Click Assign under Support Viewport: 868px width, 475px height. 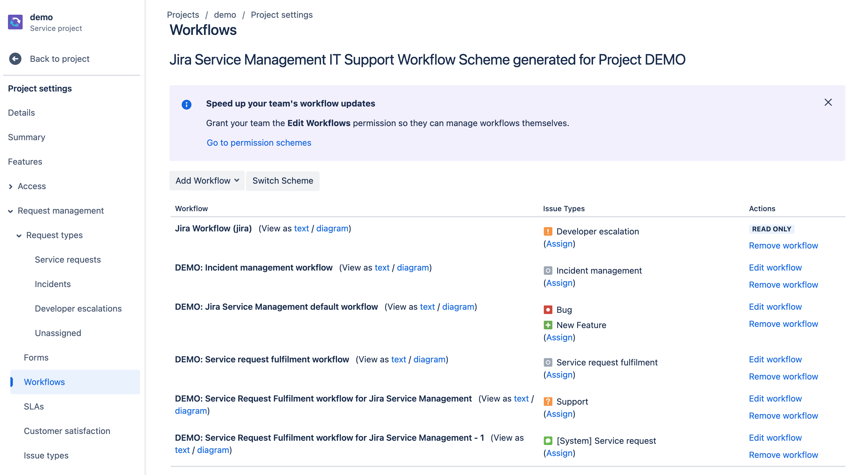pos(559,414)
